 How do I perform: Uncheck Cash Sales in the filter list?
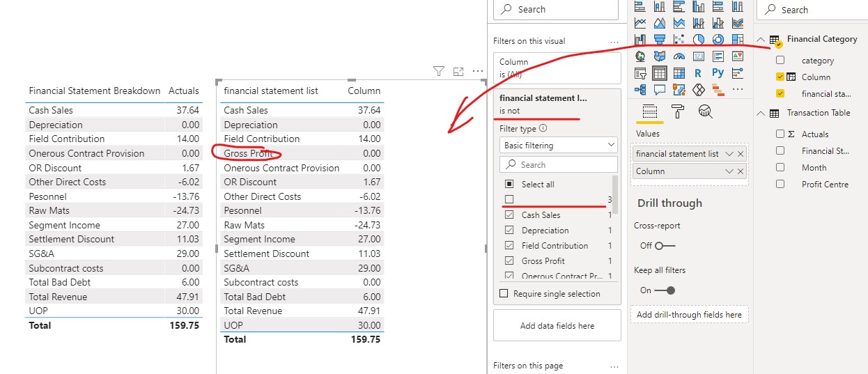coord(509,215)
